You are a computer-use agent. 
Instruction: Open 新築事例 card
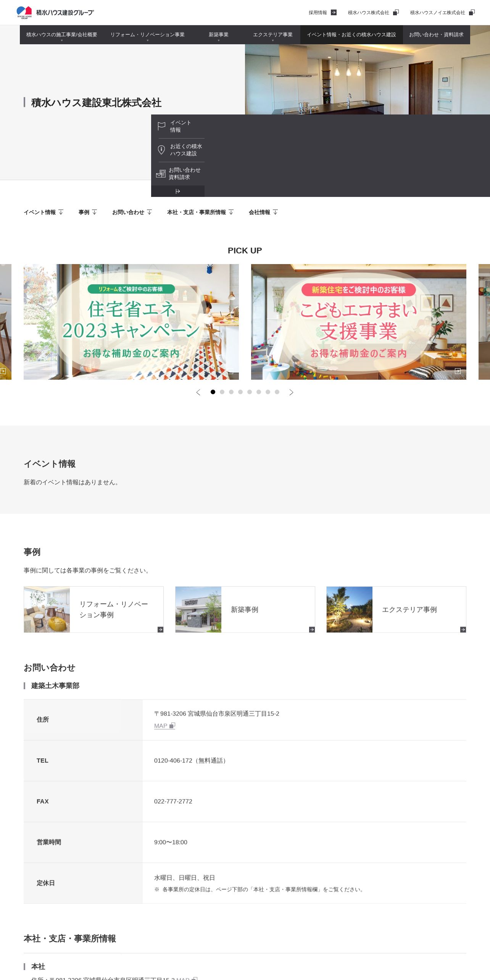point(245,609)
